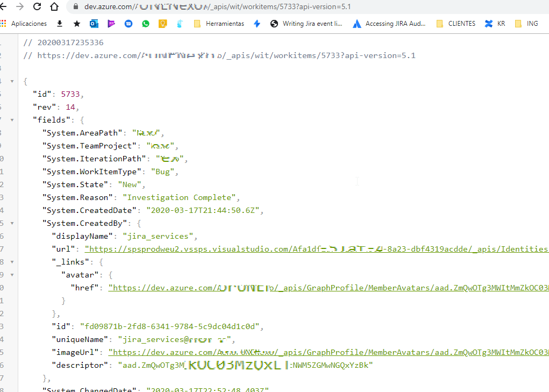Click the "Investigation Complete" reason value
The width and height of the screenshot is (549, 392).
(x=179, y=197)
